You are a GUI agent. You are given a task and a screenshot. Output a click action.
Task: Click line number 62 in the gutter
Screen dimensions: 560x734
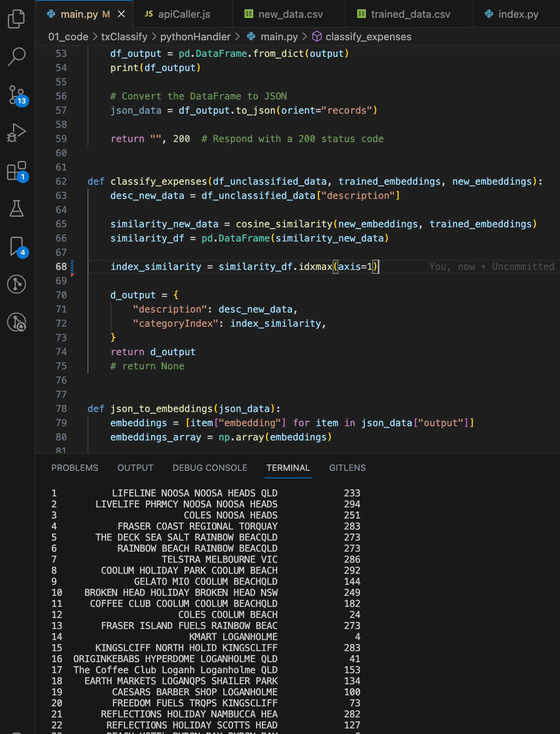(61, 181)
